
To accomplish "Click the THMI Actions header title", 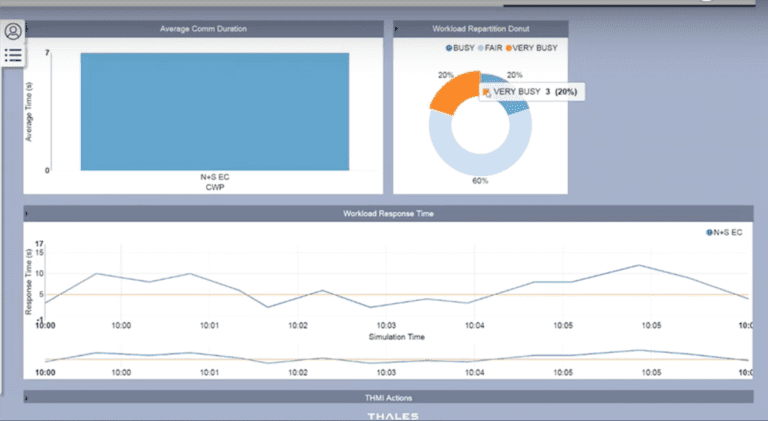I will (388, 397).
